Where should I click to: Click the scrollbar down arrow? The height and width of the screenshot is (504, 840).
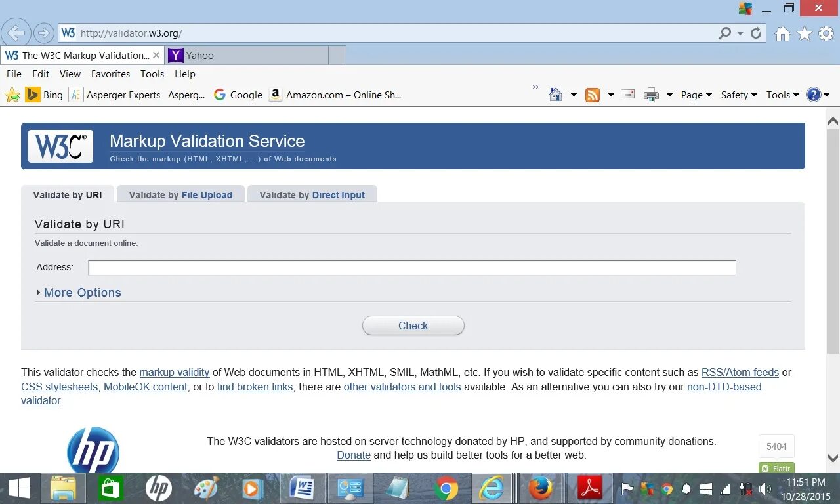tap(833, 458)
